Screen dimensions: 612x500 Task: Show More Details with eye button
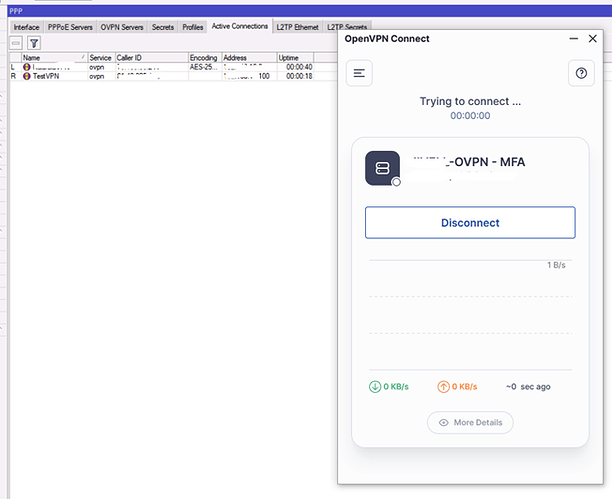470,422
